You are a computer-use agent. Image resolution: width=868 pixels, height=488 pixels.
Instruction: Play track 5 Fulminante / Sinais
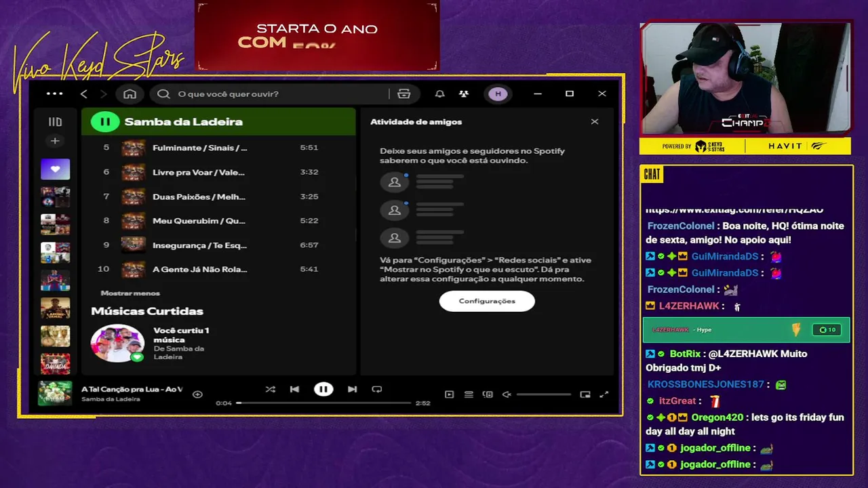219,148
